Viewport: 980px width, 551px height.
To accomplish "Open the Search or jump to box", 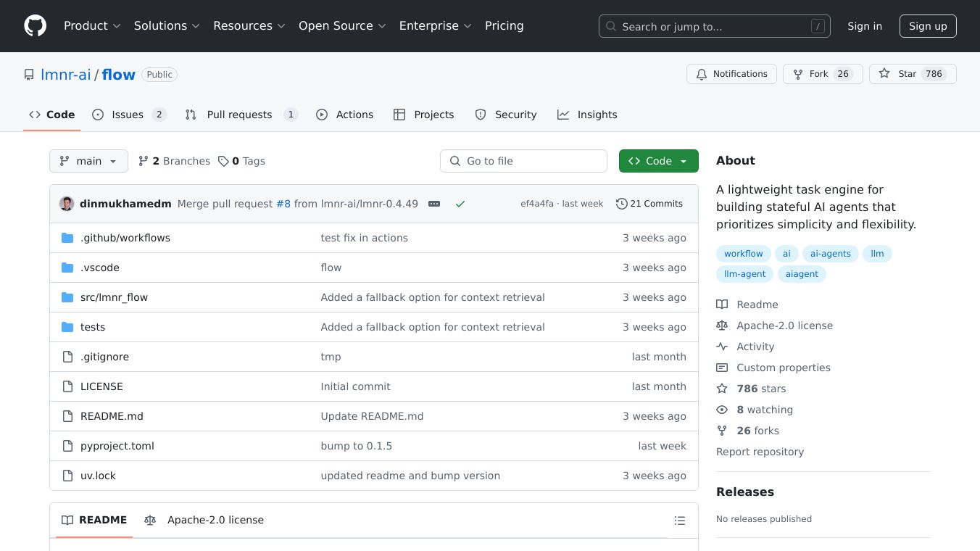I will [x=714, y=26].
